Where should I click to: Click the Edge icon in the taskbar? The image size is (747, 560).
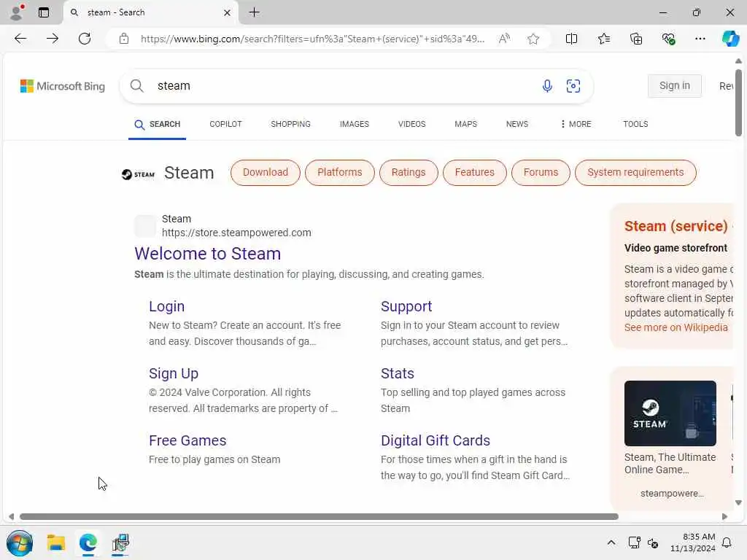tap(88, 542)
